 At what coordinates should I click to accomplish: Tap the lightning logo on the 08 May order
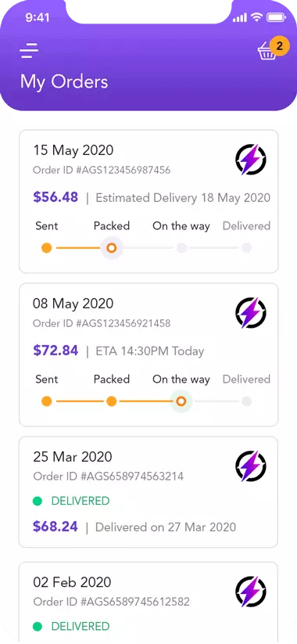[251, 313]
